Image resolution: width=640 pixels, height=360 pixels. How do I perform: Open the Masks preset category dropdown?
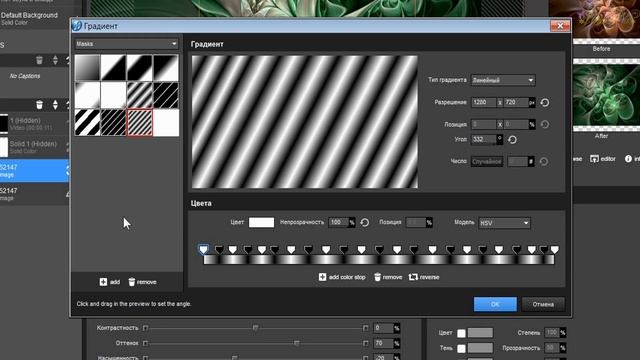coord(127,44)
